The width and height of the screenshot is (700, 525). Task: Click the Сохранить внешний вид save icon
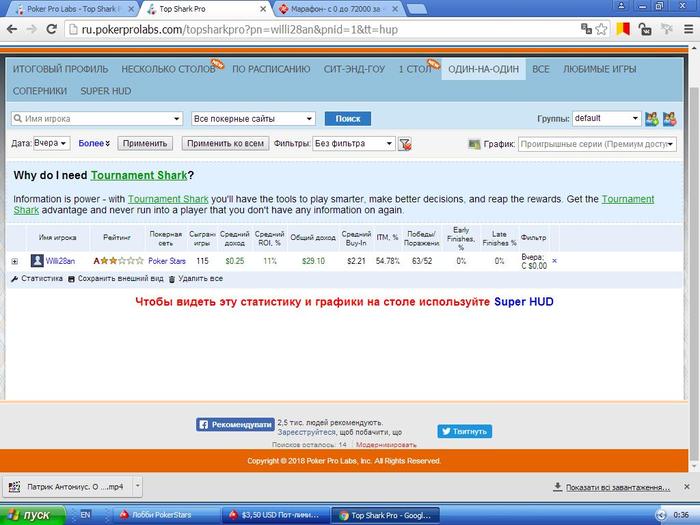click(71, 279)
